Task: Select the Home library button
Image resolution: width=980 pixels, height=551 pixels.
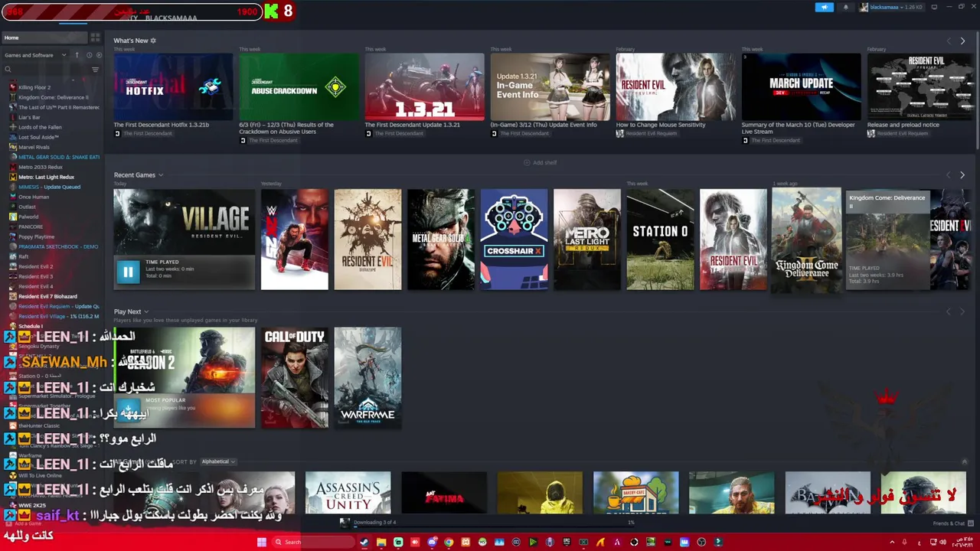Action: pyautogui.click(x=44, y=37)
